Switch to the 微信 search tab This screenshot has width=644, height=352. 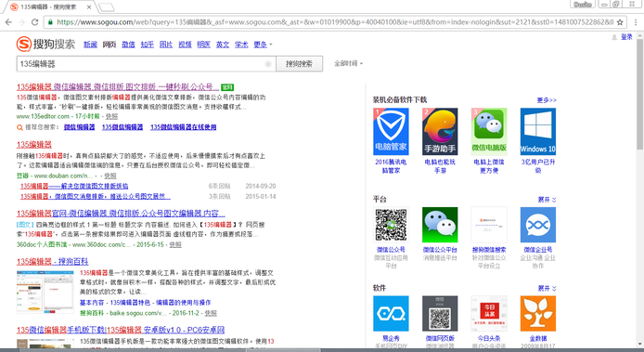(128, 45)
